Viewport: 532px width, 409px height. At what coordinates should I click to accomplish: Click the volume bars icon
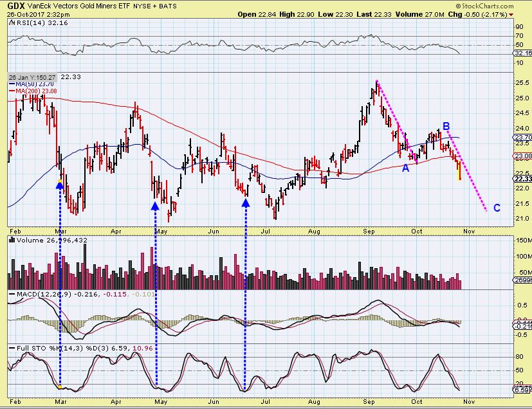(12, 240)
